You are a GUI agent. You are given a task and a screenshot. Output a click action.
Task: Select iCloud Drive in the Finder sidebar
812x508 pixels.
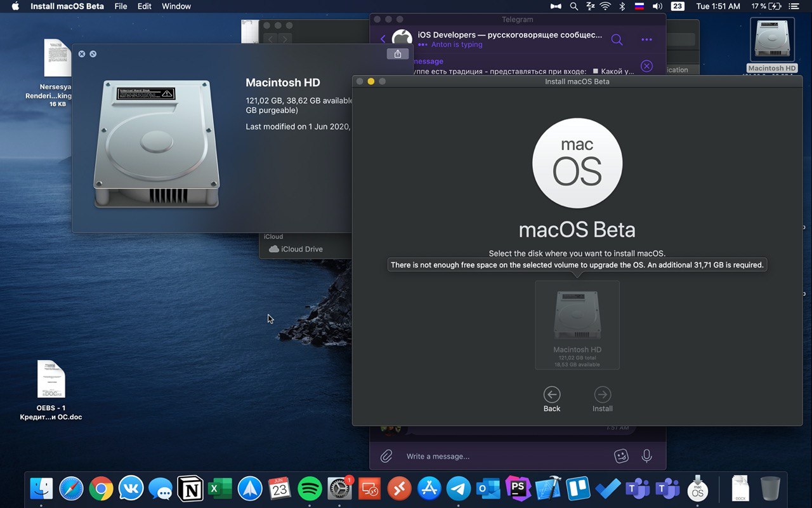tap(296, 249)
